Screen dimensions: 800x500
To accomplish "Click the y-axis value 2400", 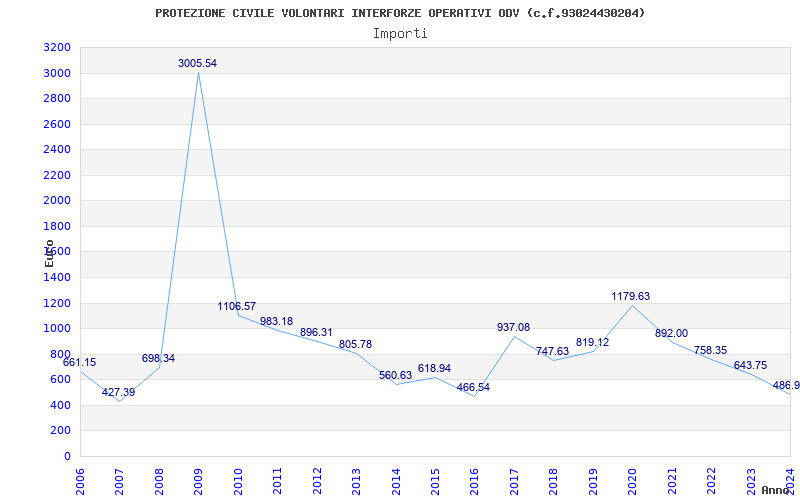I will click(58, 149).
